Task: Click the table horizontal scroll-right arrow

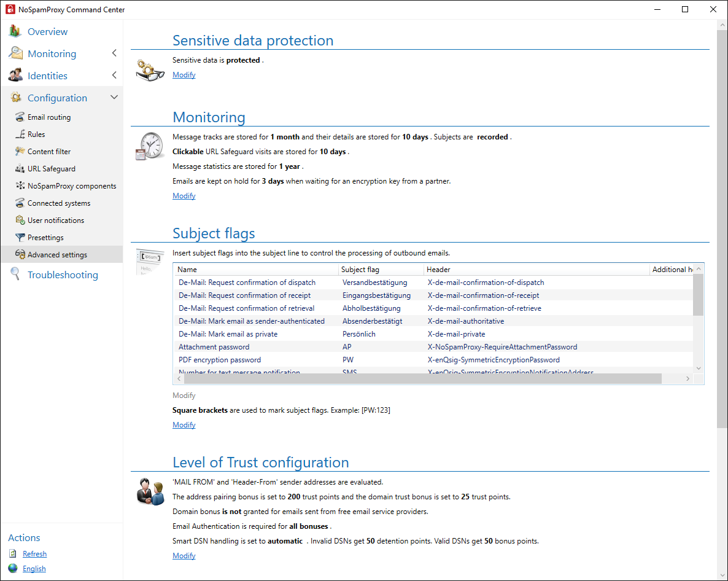Action: click(x=688, y=379)
